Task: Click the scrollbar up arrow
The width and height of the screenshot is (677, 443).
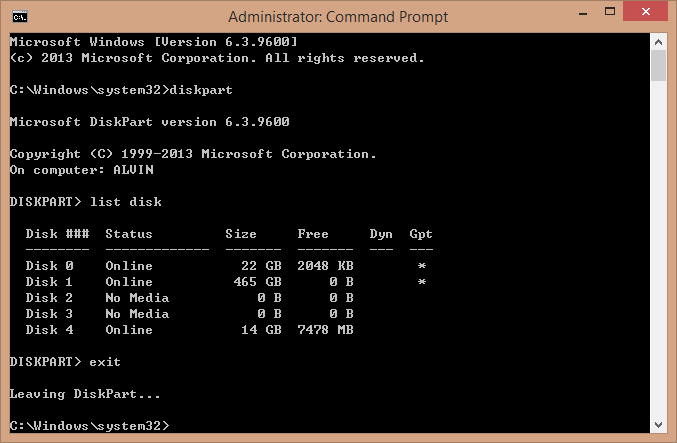Action: (x=658, y=42)
